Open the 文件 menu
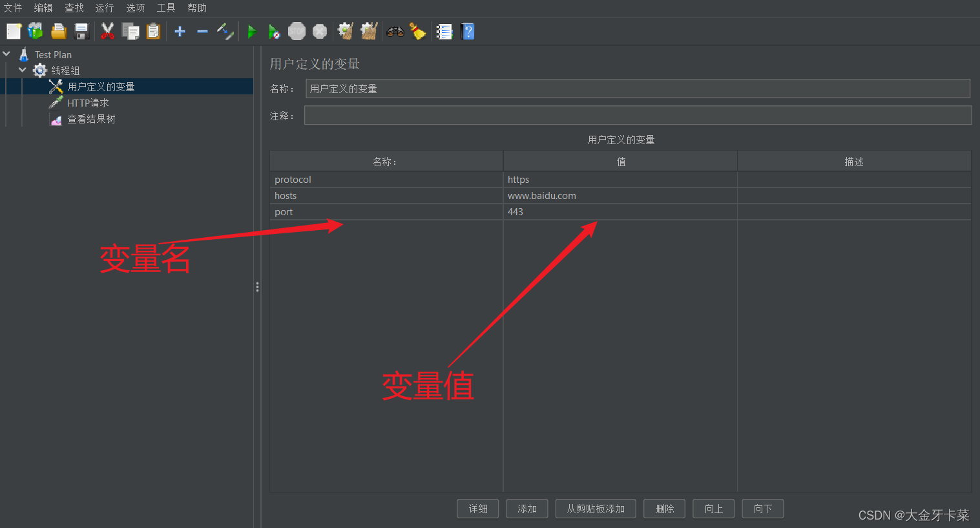 coord(13,8)
